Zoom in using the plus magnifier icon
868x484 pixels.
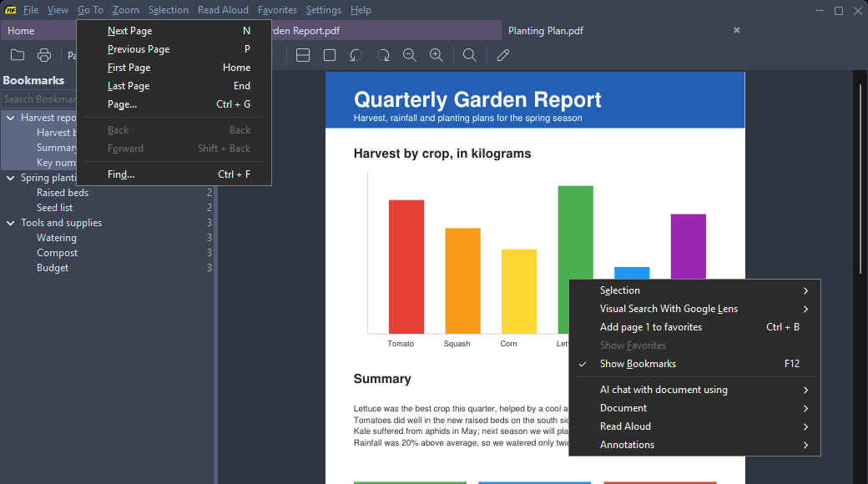pos(437,55)
